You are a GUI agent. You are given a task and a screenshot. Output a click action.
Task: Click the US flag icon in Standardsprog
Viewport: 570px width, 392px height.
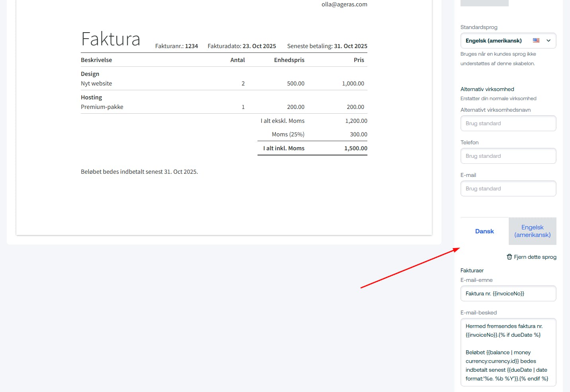point(536,41)
